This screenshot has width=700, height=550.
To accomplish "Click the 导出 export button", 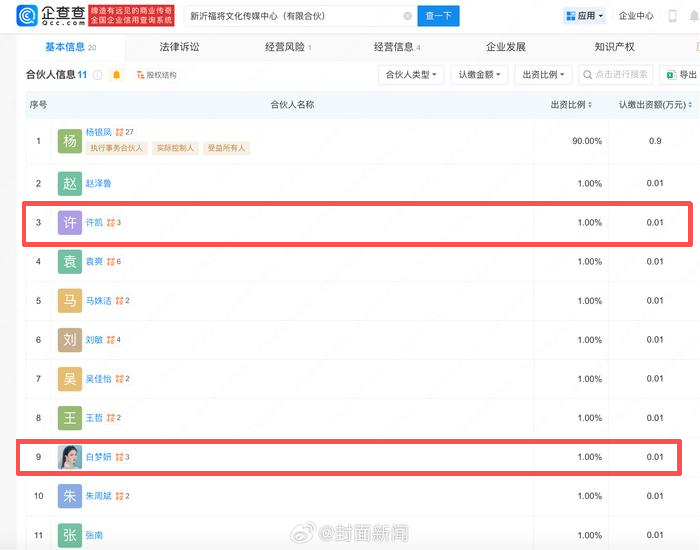I will click(681, 75).
